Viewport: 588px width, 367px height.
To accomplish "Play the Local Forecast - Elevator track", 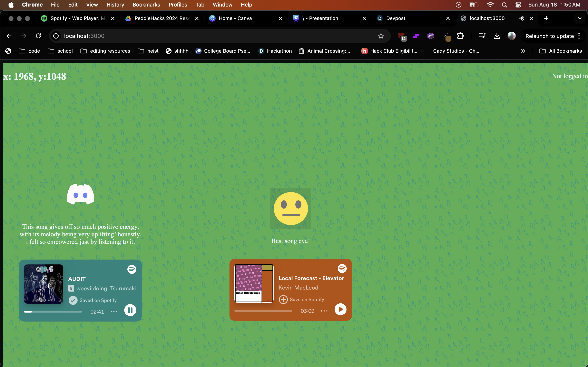I will point(340,309).
